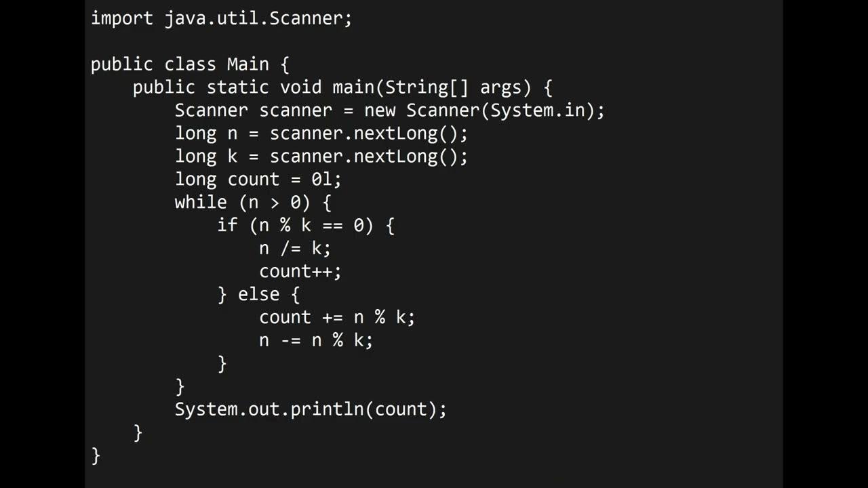Click the class name Main
The image size is (868, 488).
click(x=248, y=64)
